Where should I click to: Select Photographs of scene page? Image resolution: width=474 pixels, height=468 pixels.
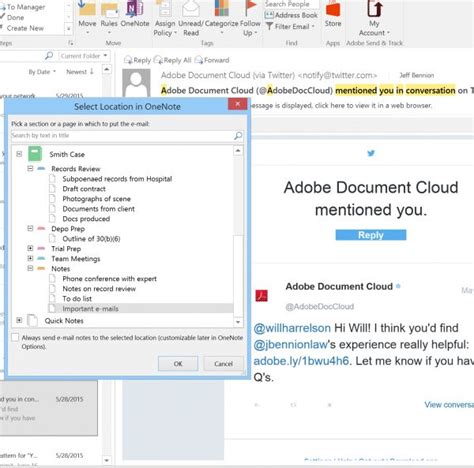96,199
